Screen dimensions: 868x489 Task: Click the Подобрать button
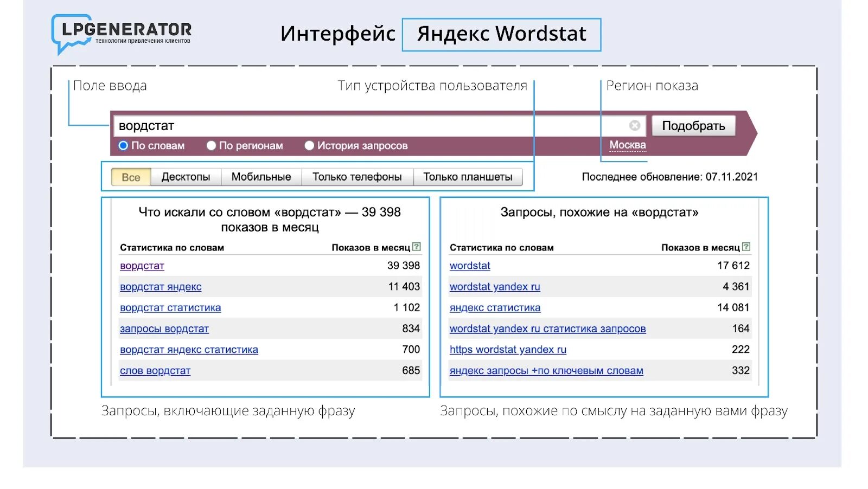click(693, 126)
